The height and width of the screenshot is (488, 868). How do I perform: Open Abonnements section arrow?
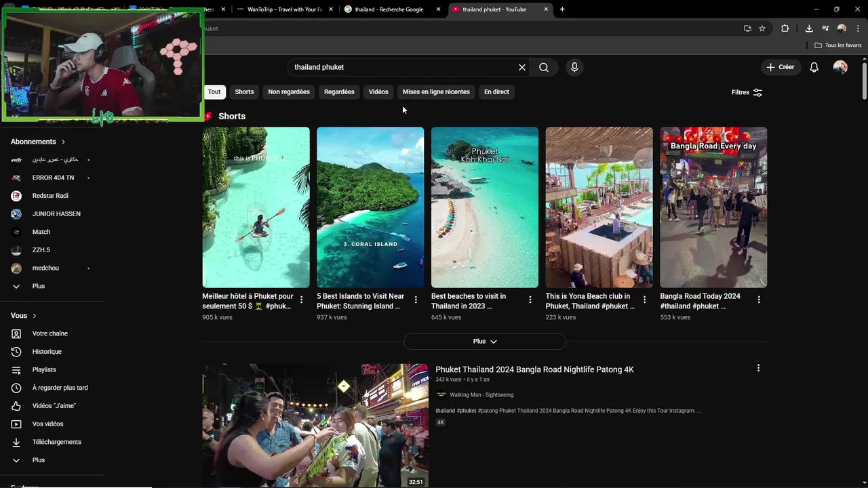coord(63,142)
